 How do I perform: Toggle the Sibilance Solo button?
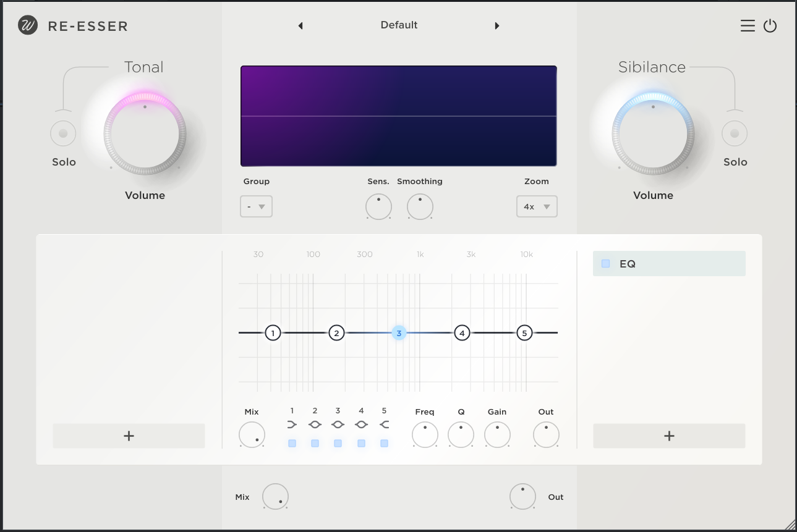(735, 133)
